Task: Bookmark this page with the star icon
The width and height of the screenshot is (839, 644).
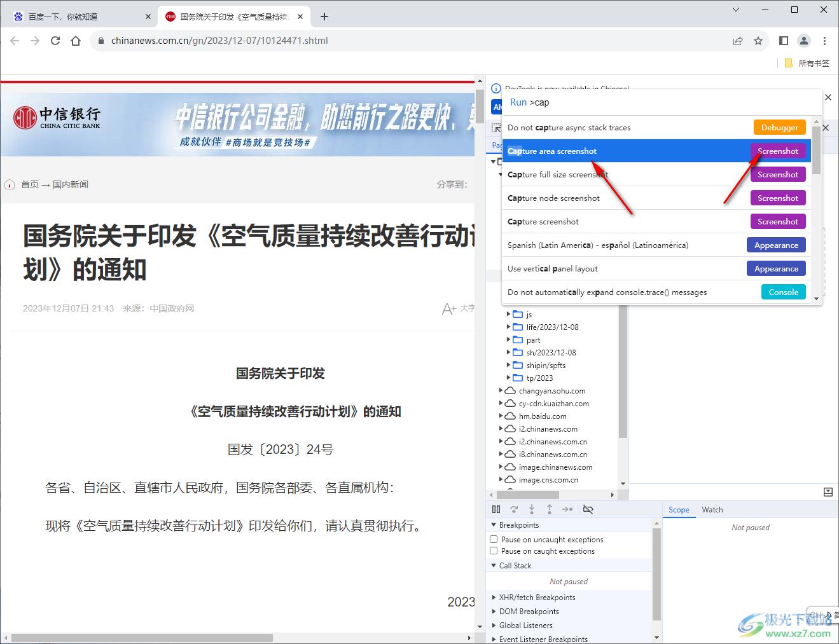Action: click(x=758, y=41)
